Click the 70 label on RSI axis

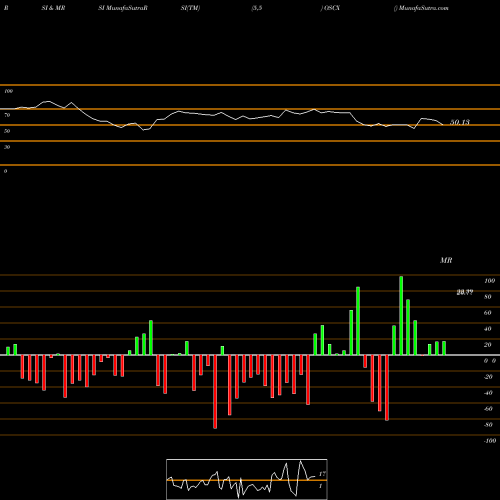pyautogui.click(x=7, y=115)
